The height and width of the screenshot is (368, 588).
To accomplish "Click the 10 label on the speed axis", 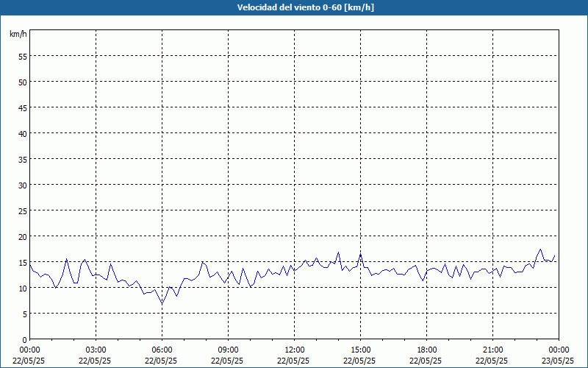I will click(x=22, y=288).
